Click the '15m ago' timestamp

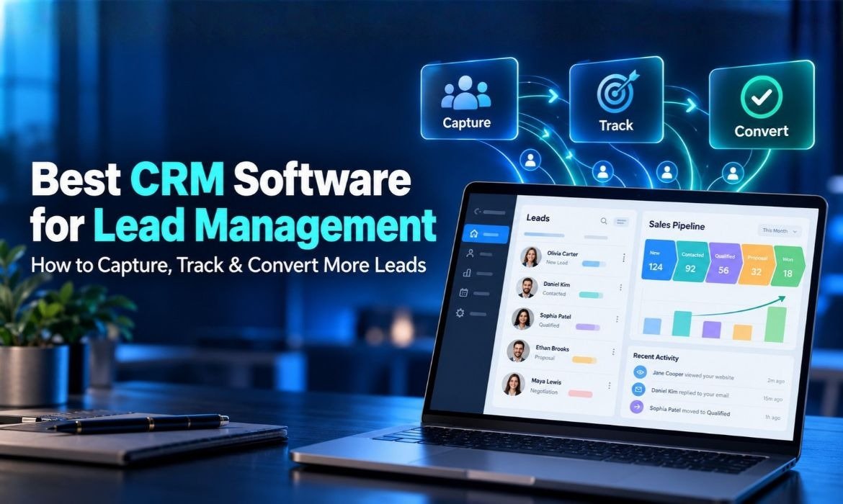[x=773, y=399]
